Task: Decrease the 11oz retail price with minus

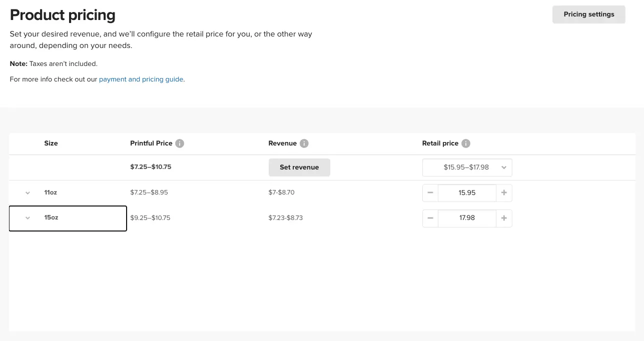Action: pyautogui.click(x=430, y=193)
